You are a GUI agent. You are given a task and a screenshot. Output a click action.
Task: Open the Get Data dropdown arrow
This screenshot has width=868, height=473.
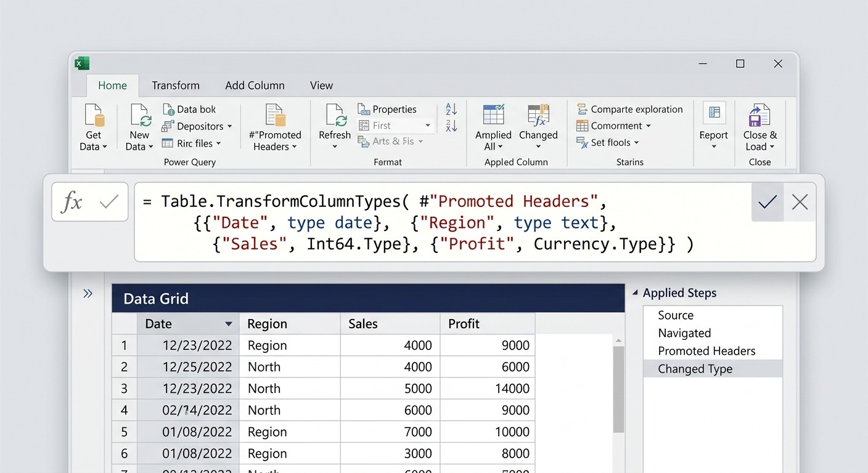coord(105,147)
